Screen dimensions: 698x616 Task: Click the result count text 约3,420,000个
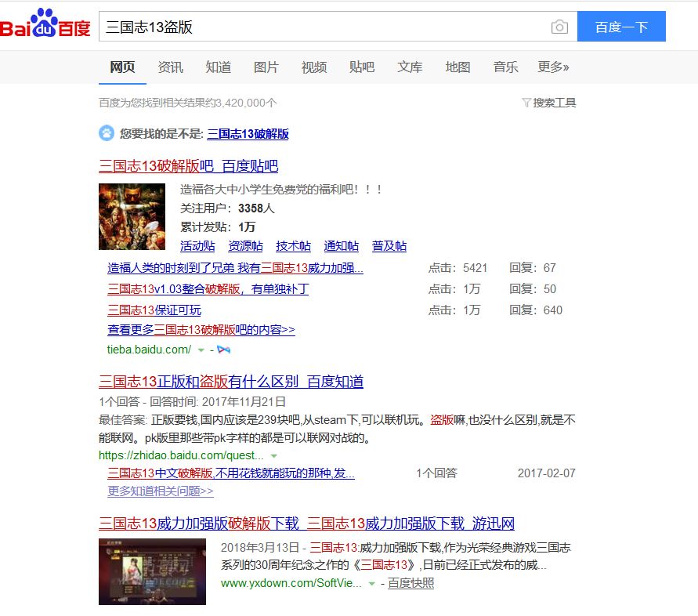pos(241,103)
